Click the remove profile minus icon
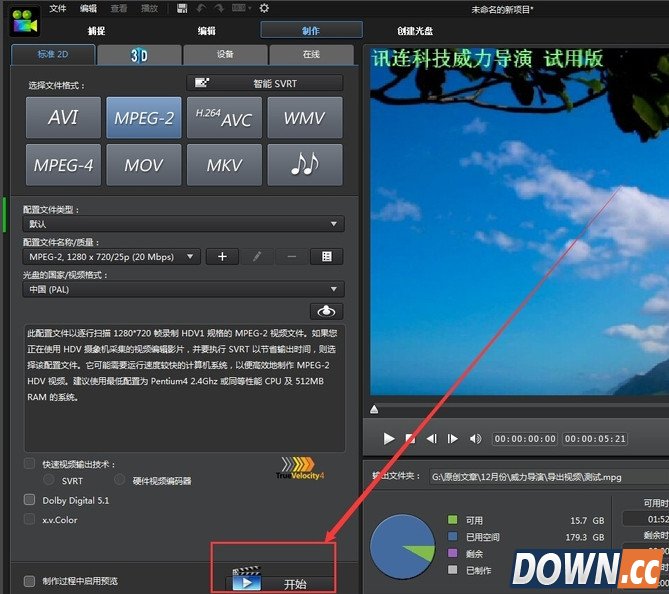The height and width of the screenshot is (594, 669). (x=292, y=256)
